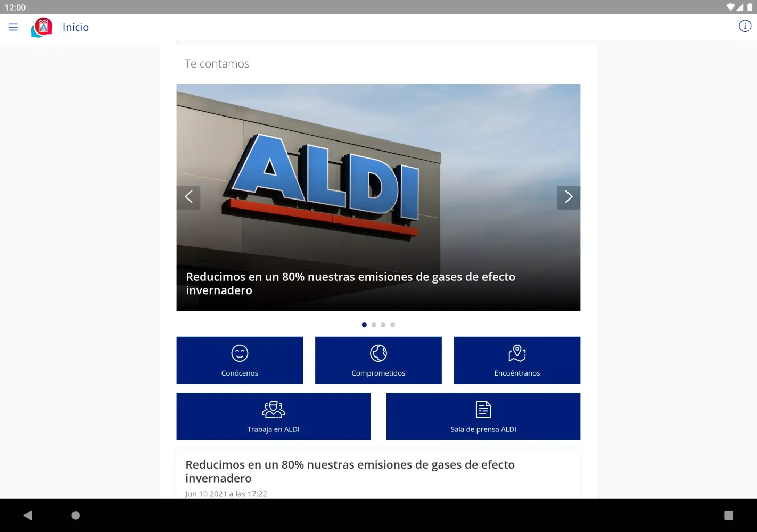Screen dimensions: 757x532
Task: Tap the Comprometidos globe icon
Action: pyautogui.click(x=378, y=353)
